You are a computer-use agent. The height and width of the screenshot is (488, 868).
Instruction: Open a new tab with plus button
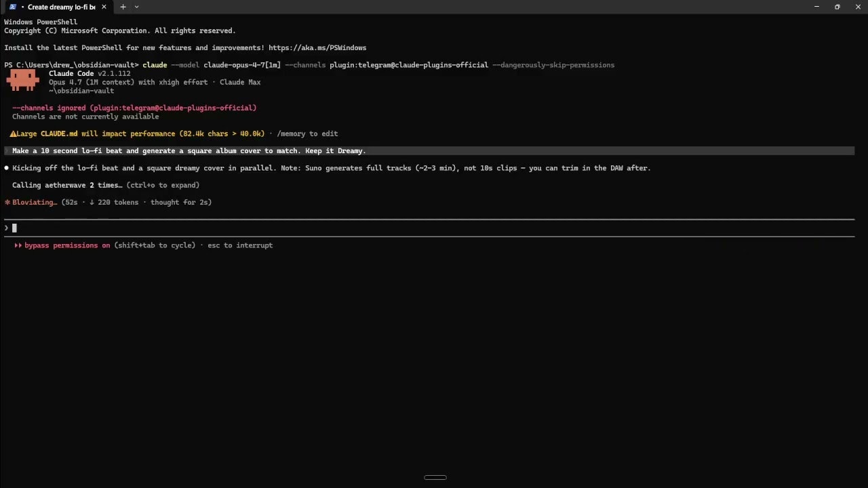[x=123, y=7]
